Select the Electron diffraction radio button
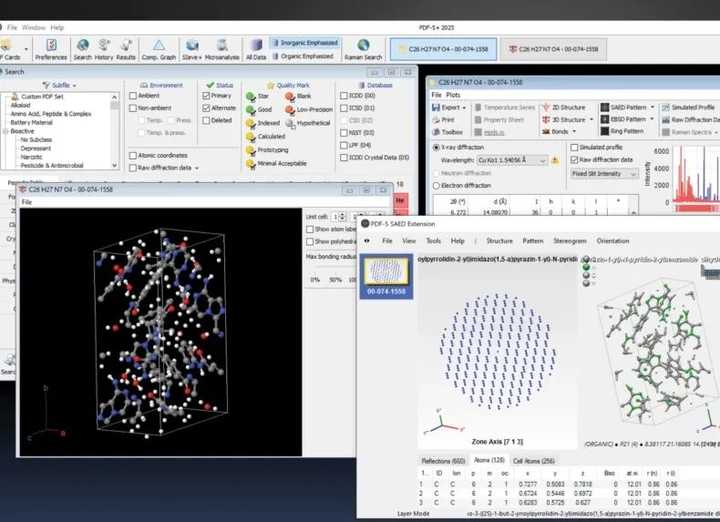This screenshot has height=522, width=720. click(436, 185)
